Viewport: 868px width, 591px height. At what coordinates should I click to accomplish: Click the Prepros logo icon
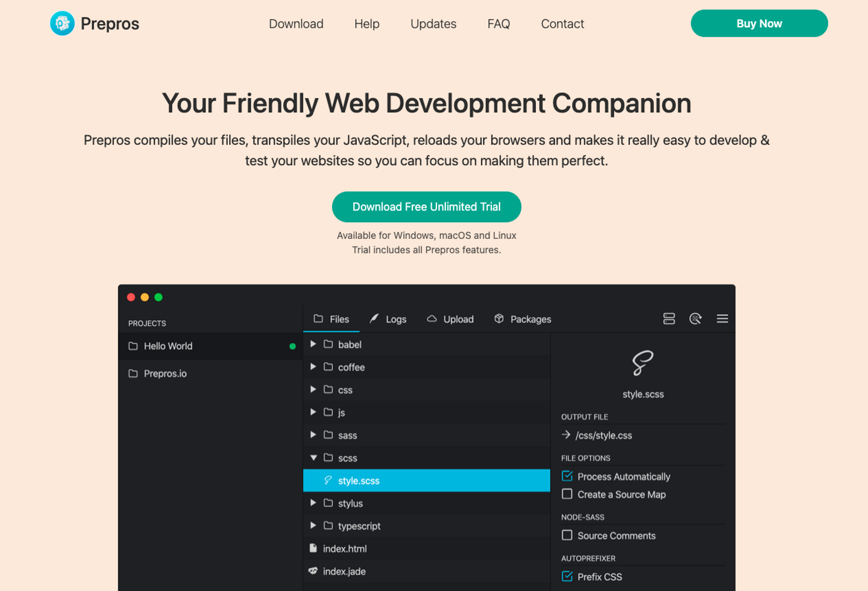[x=62, y=24]
